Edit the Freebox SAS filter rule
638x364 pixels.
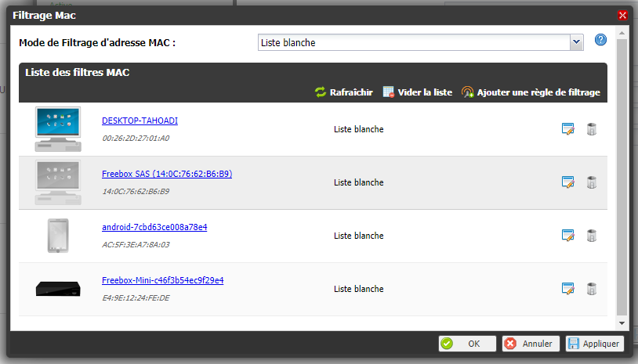point(567,182)
